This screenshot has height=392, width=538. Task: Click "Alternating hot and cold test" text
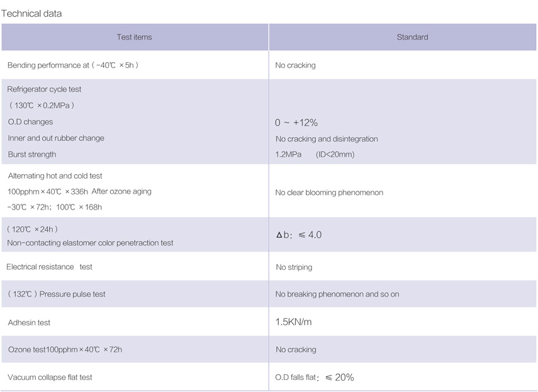pos(55,176)
